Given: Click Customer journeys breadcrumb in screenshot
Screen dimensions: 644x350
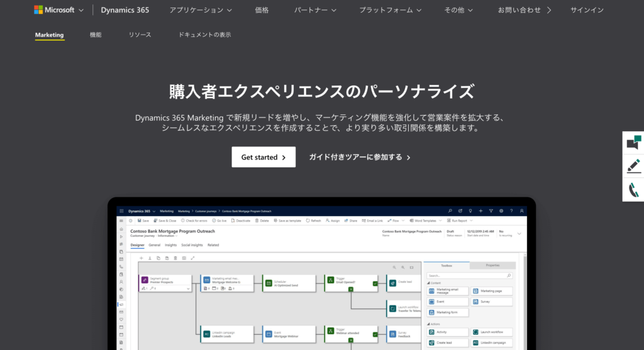Looking at the screenshot, I should pyautogui.click(x=206, y=211).
